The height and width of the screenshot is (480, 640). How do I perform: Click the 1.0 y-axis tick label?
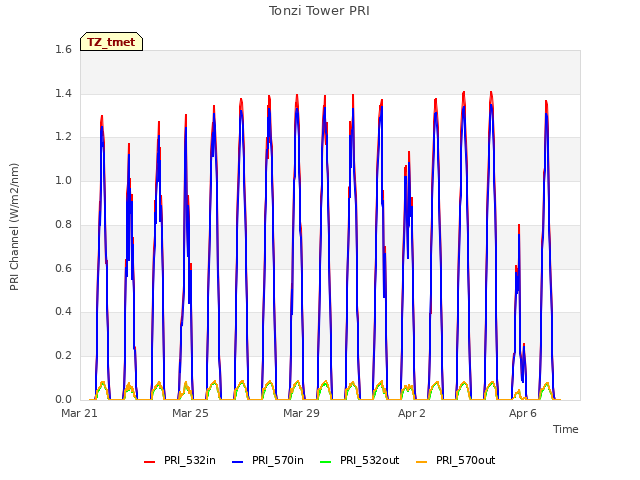[x=63, y=180]
